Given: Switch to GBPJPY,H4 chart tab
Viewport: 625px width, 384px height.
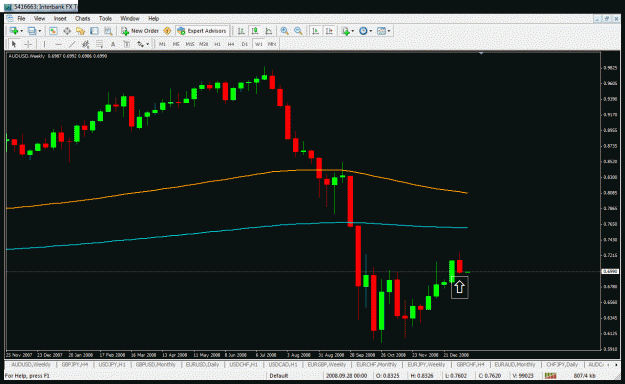Looking at the screenshot, I should pyautogui.click(x=75, y=364).
